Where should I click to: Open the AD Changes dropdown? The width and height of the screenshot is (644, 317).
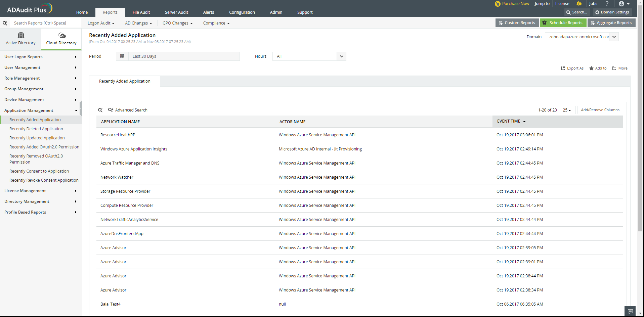(x=138, y=23)
